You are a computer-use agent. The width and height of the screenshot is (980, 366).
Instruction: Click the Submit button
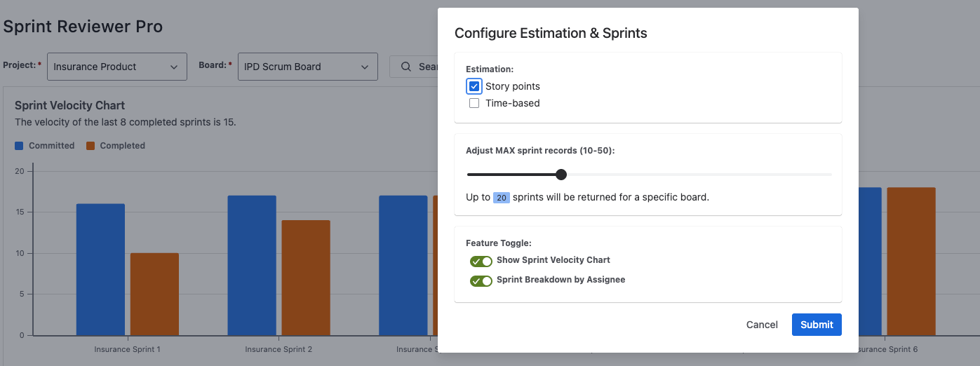click(x=817, y=325)
